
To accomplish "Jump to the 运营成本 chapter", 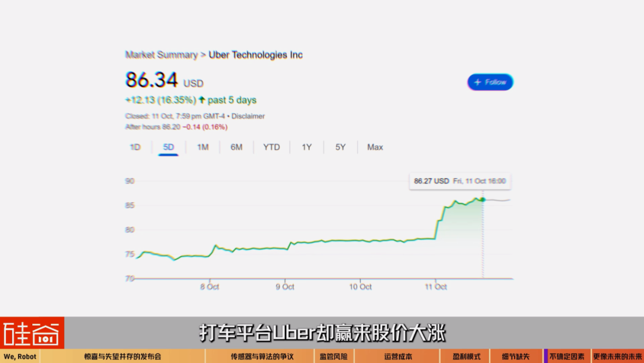I will (x=398, y=356).
